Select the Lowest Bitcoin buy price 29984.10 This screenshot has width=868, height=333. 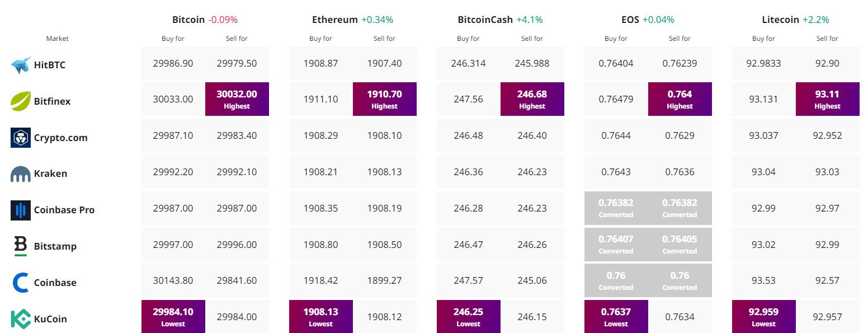tap(173, 316)
